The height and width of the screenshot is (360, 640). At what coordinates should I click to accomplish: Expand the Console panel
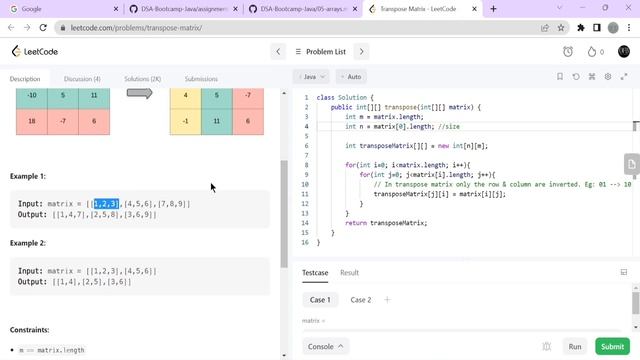pyautogui.click(x=325, y=347)
